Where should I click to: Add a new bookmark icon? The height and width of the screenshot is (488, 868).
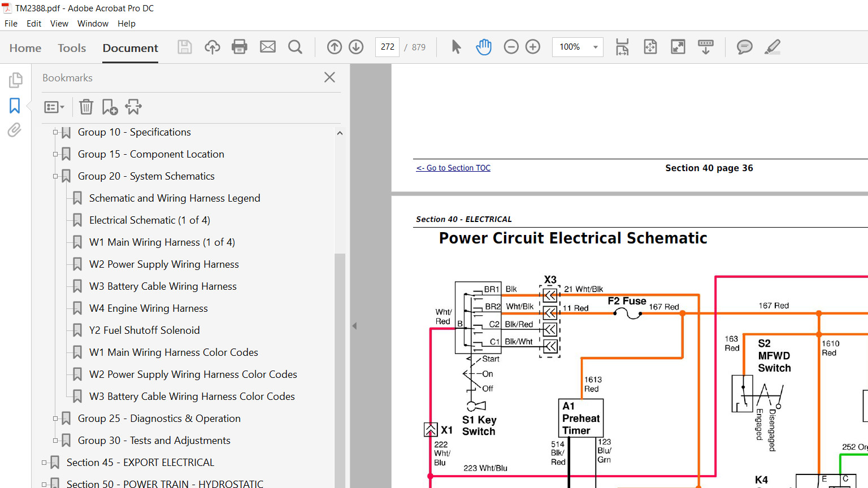pos(110,107)
